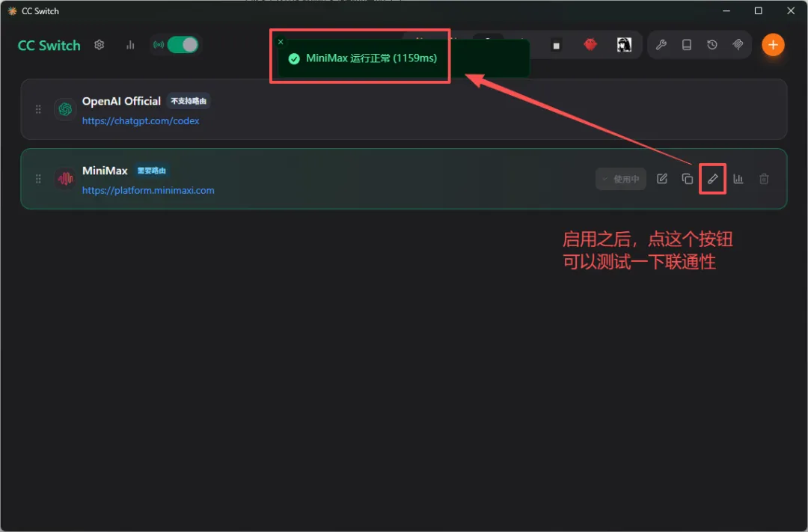The width and height of the screenshot is (808, 532).
Task: Duplicate the MiniMax provider
Action: pyautogui.click(x=688, y=179)
